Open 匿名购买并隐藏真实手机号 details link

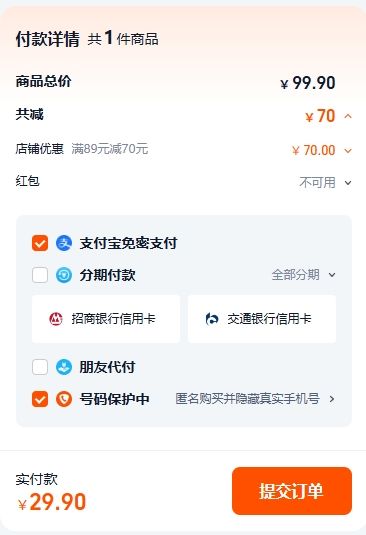(x=255, y=399)
